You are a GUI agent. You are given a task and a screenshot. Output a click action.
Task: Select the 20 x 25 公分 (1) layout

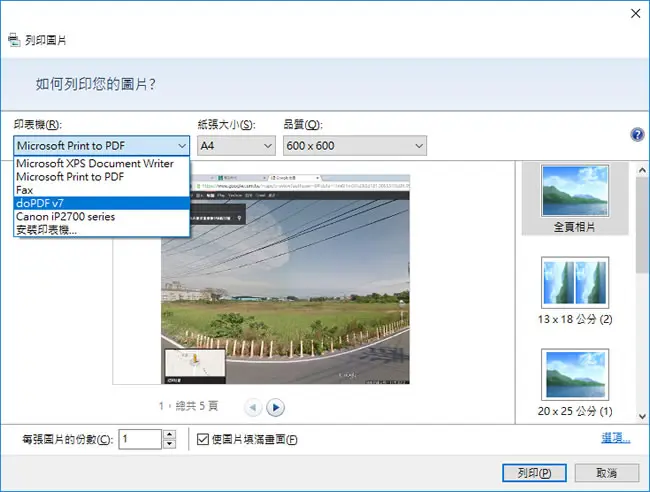575,383
